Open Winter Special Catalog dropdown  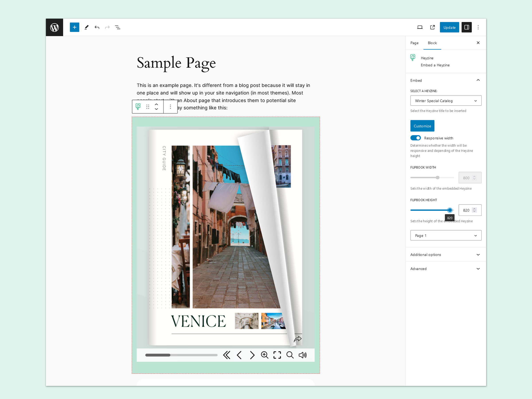point(446,101)
